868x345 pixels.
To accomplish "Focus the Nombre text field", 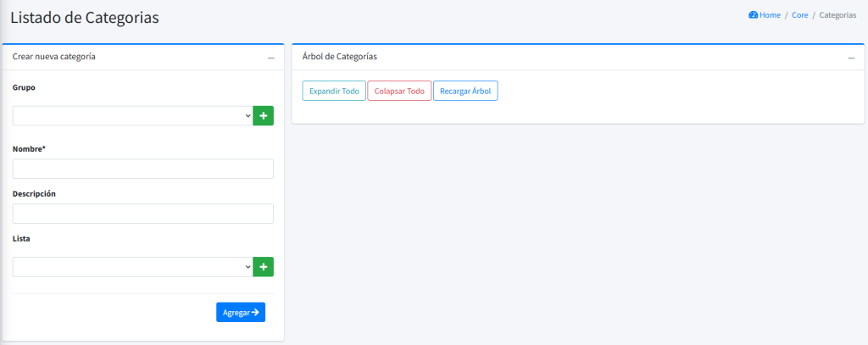I will tap(142, 169).
